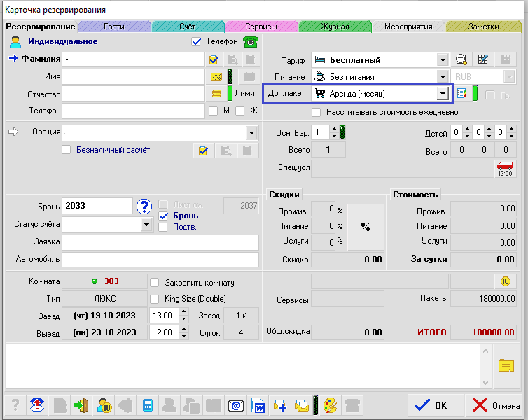Open the calculator icon in bottom toolbar

148,405
